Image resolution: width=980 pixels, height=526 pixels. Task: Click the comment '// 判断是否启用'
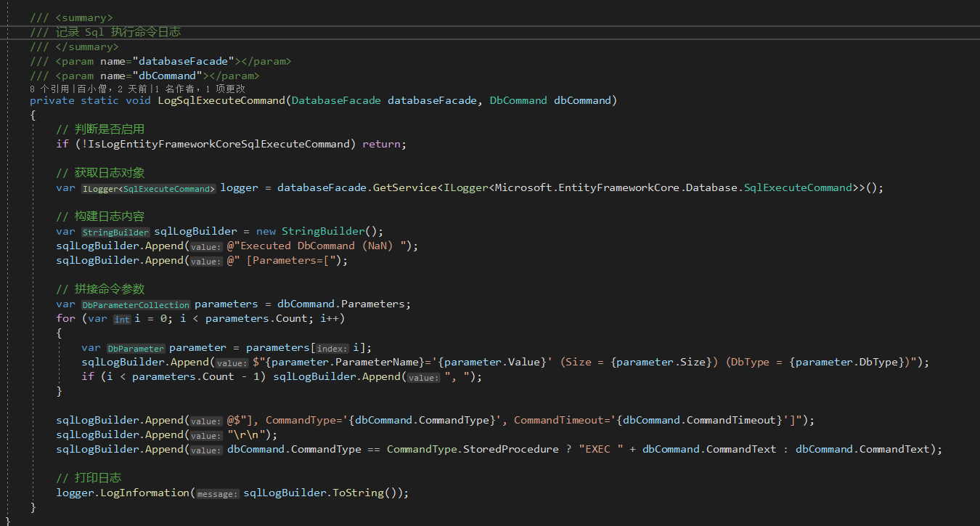(100, 129)
